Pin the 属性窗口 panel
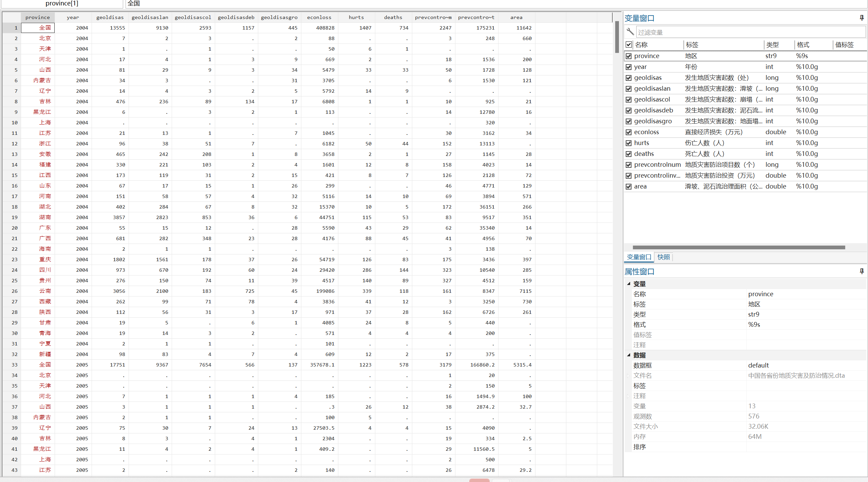This screenshot has height=482, width=868. 862,271
